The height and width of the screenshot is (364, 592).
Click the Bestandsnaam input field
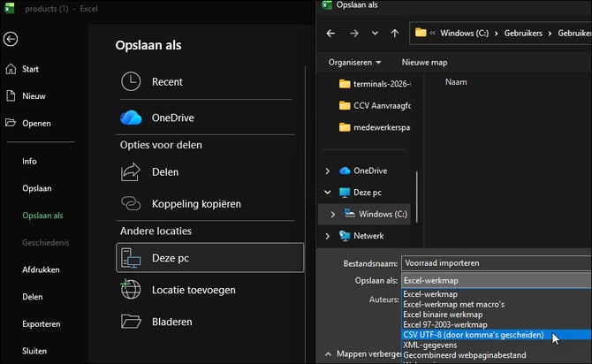click(x=497, y=263)
